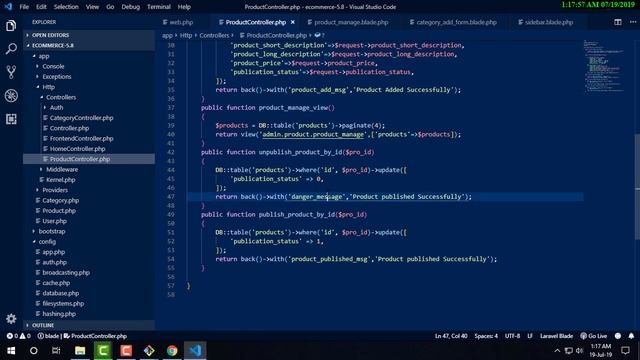This screenshot has height=360, width=640.
Task: Click Spaces: 4 indentation setting
Action: click(x=486, y=336)
